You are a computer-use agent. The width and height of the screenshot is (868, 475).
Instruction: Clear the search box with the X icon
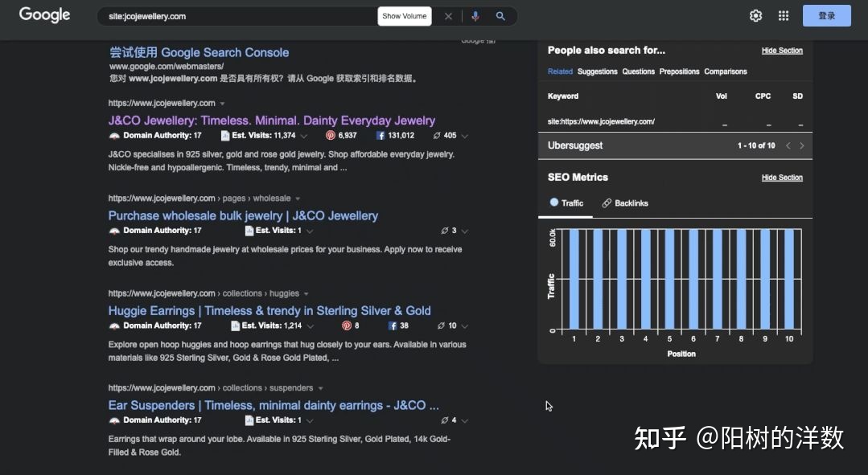point(448,17)
